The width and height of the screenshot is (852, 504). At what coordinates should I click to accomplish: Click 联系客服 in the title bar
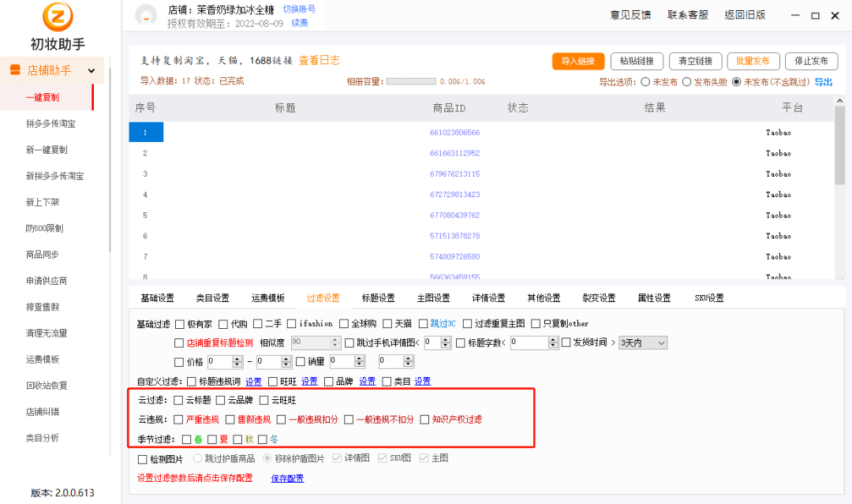click(x=688, y=15)
